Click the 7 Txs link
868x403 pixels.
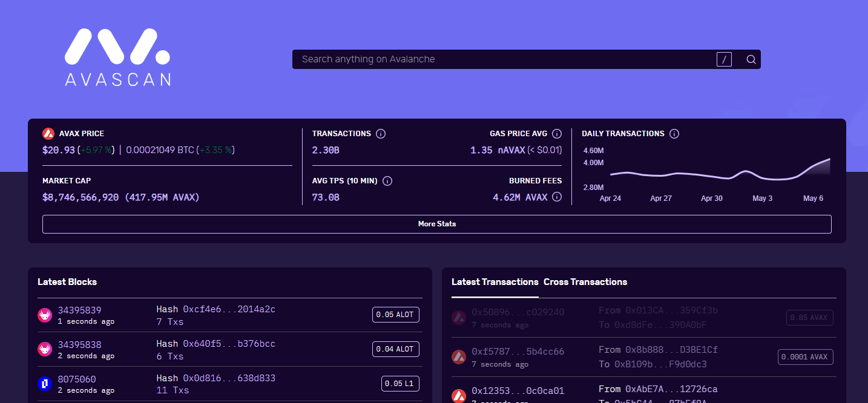pos(170,322)
